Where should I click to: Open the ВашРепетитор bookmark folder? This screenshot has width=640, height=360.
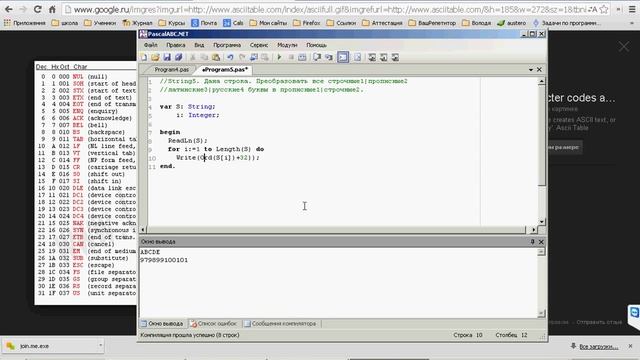(433, 23)
